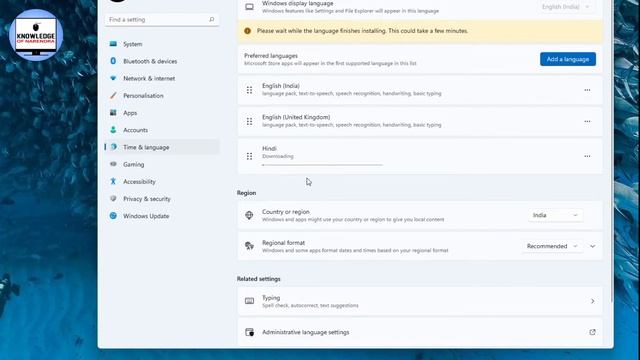Click the Administrative language settings icon
Viewport: 640px width, 360px height.
[x=249, y=332]
